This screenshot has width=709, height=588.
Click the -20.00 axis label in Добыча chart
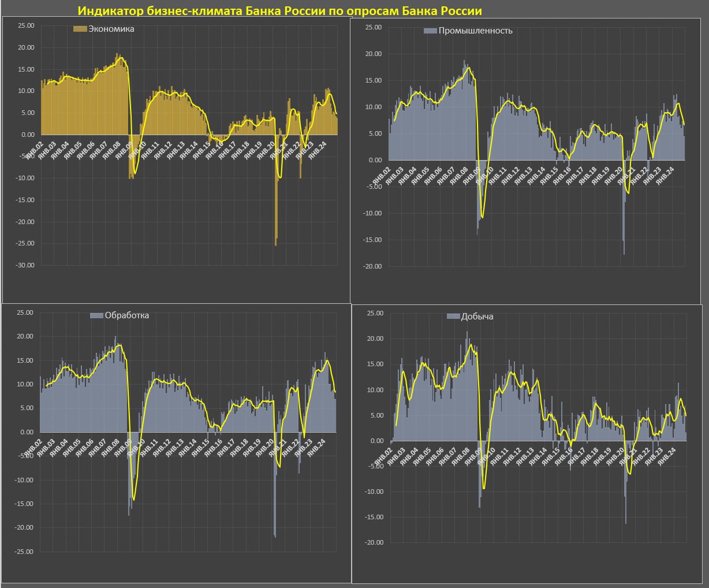pyautogui.click(x=375, y=542)
